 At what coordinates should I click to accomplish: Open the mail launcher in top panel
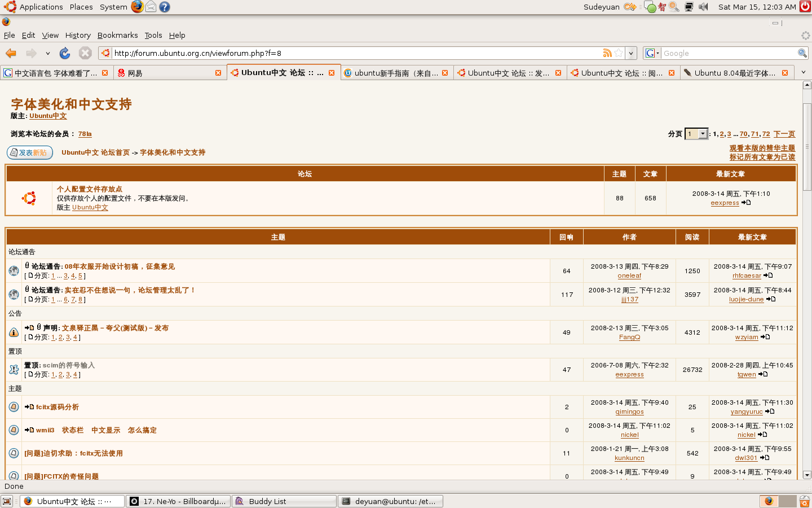151,7
